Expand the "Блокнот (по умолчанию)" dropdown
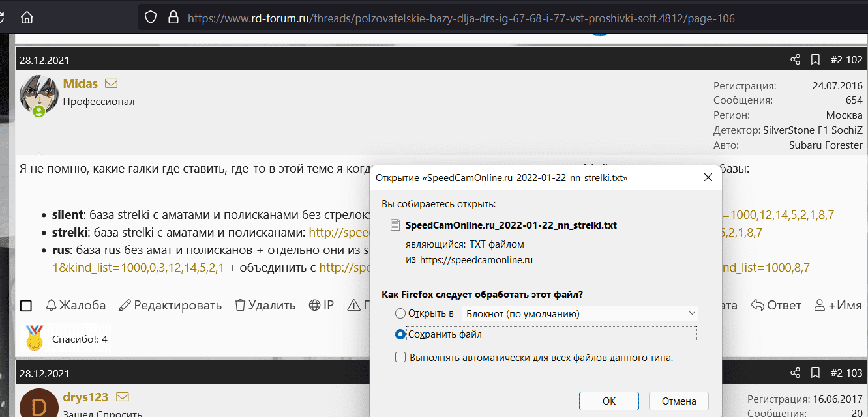868x417 pixels. click(579, 313)
